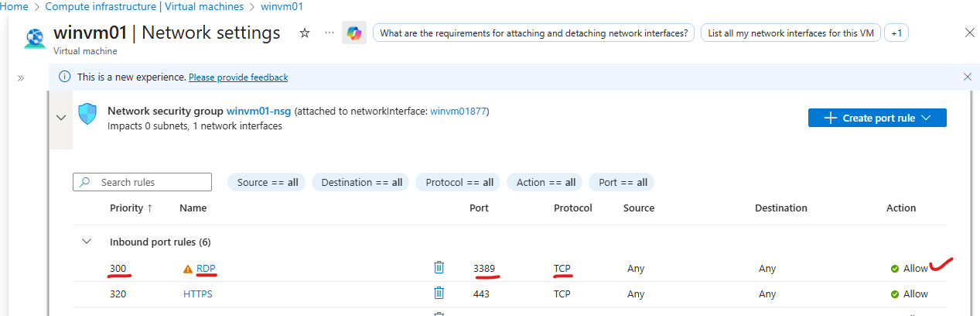Screen dimensions: 980x316
Task: Click the Destination column header
Action: 781,208
